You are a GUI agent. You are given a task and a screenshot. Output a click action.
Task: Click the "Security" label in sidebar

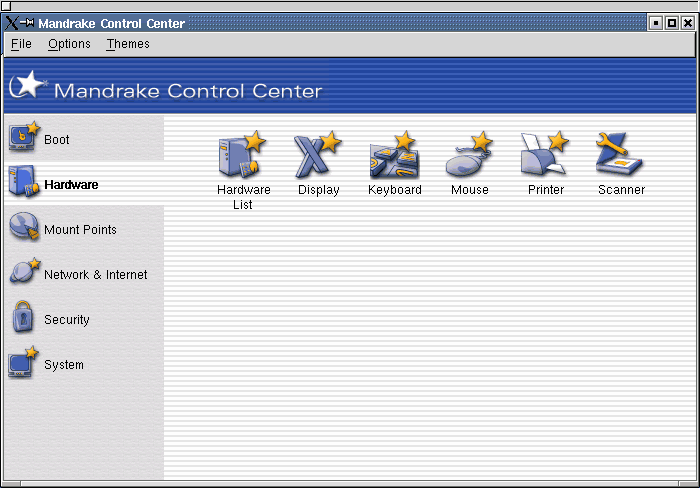pyautogui.click(x=67, y=320)
